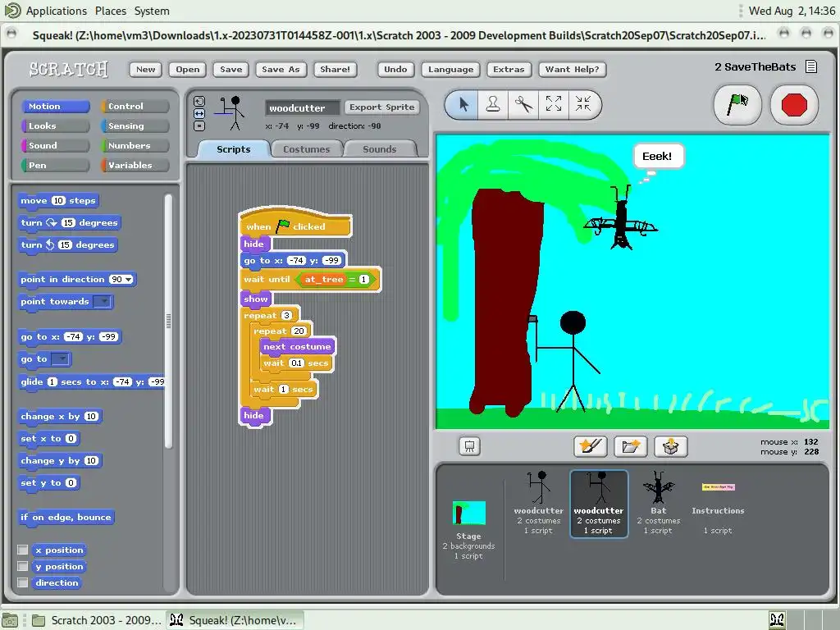The width and height of the screenshot is (840, 630).
Task: Click the clockwise turn block
Action: pos(69,223)
